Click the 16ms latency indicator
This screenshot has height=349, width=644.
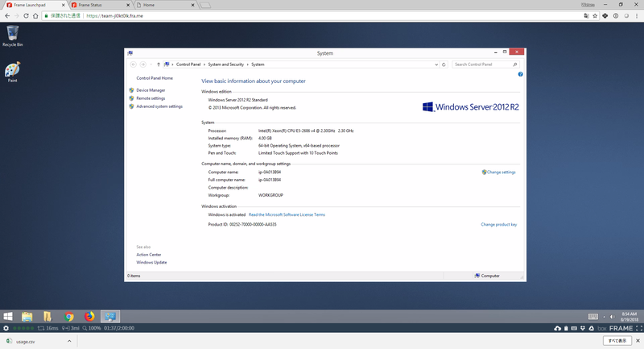[x=48, y=328]
